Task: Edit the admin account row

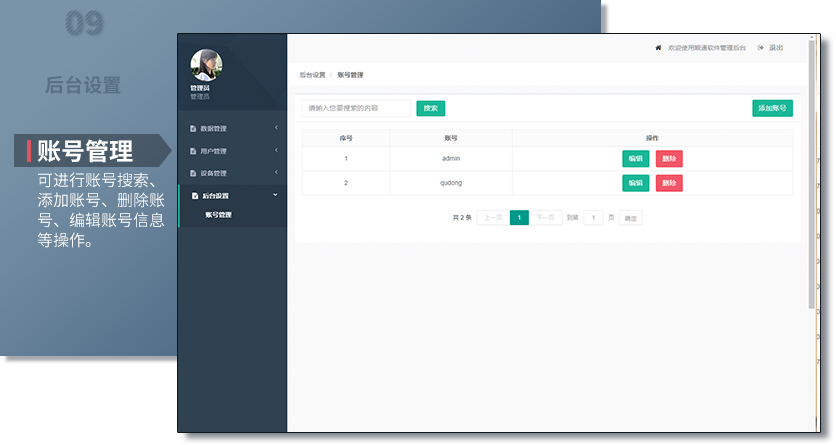Action: [x=635, y=159]
